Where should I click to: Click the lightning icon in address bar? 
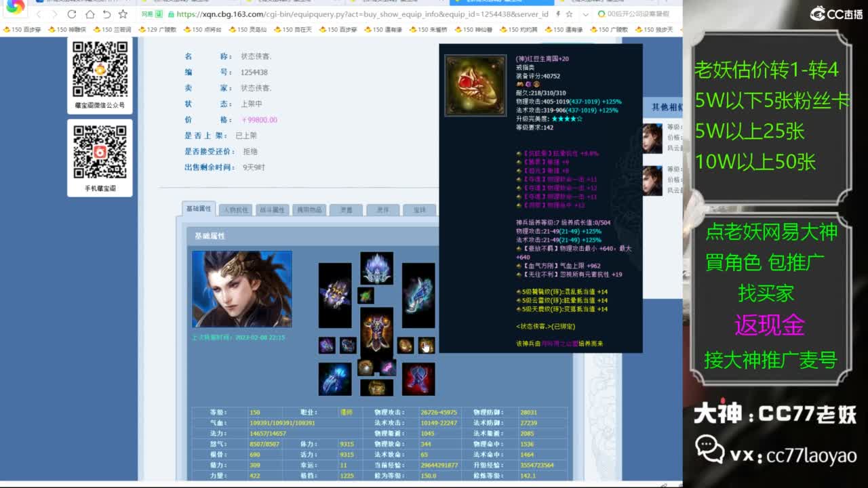click(557, 14)
